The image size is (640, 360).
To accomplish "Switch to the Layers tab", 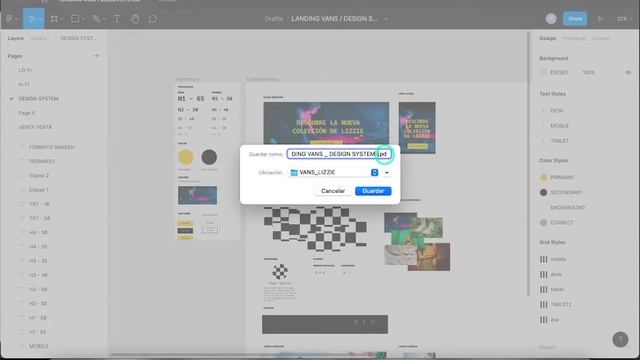I will [16, 38].
